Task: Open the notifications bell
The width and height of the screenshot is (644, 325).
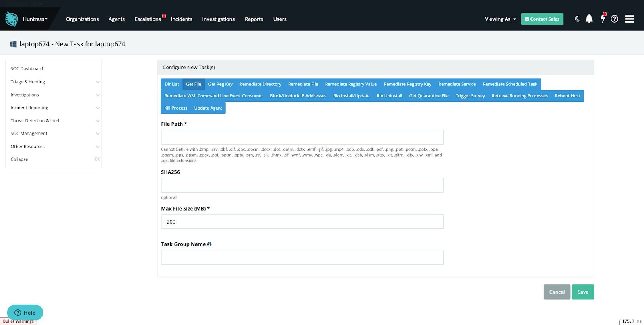Action: [x=589, y=19]
